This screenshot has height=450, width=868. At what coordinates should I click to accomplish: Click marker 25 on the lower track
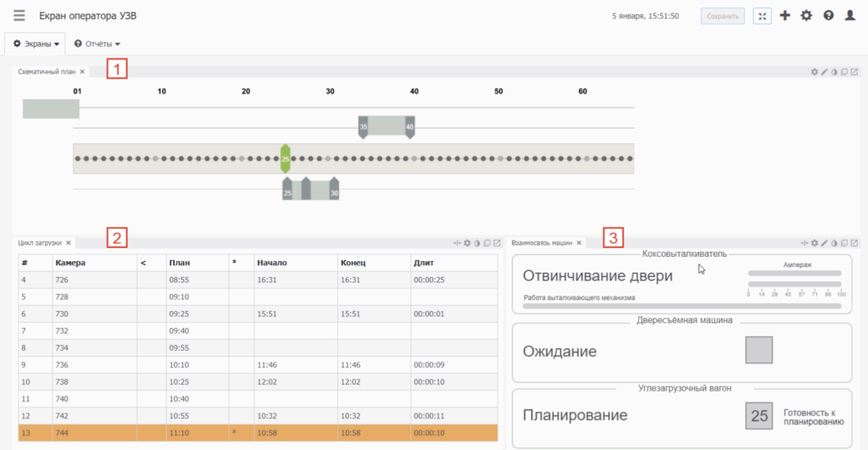coord(287,189)
